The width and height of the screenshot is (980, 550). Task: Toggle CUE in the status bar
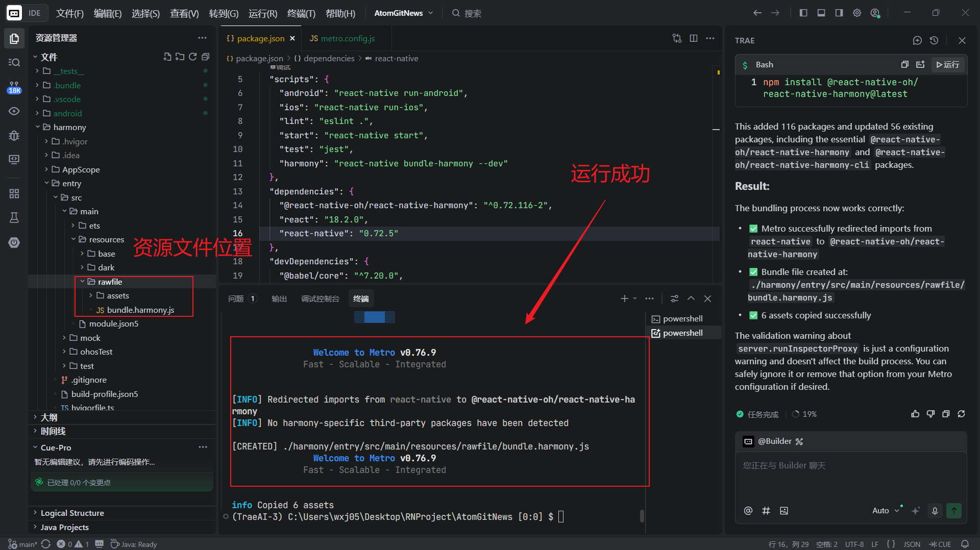[x=940, y=544]
